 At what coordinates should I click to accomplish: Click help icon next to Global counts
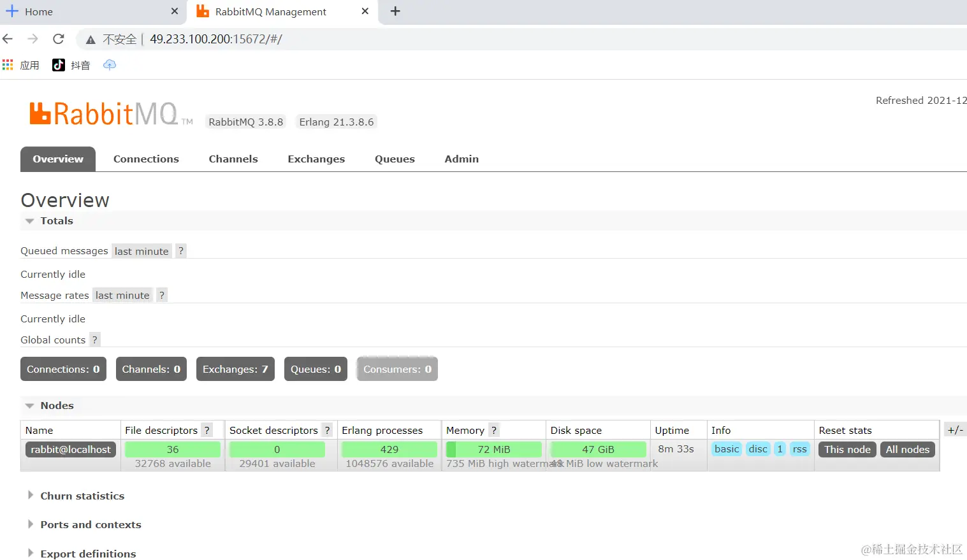tap(94, 340)
